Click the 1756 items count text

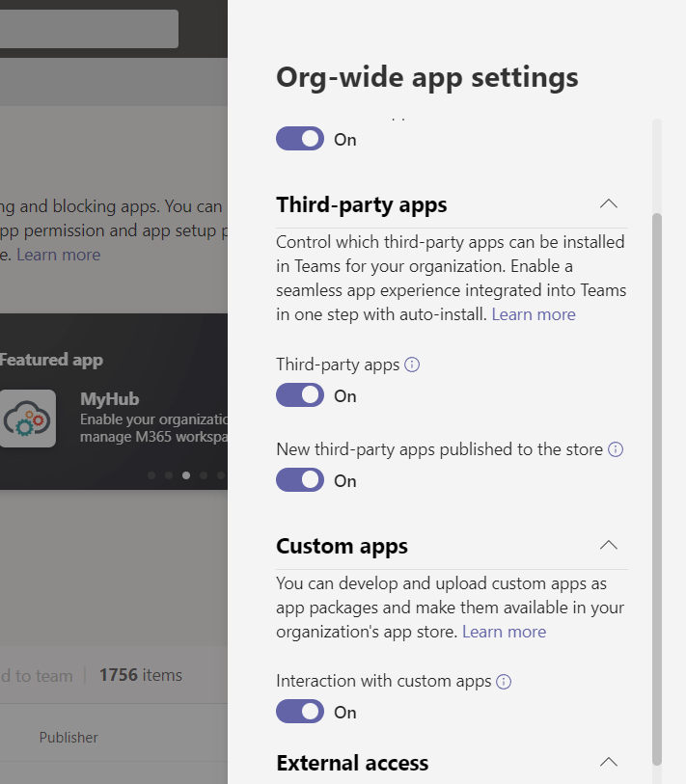pyautogui.click(x=141, y=675)
